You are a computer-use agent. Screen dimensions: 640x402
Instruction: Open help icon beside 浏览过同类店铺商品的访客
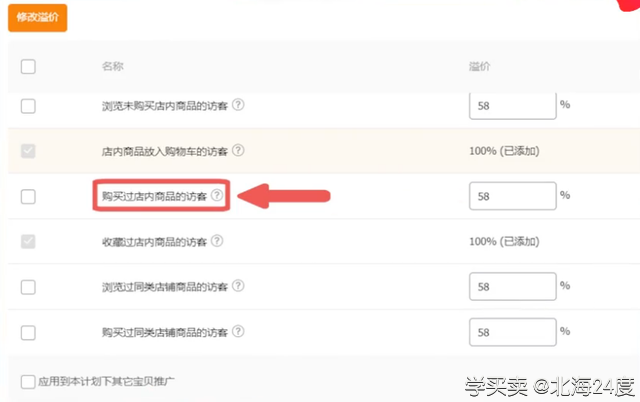238,286
